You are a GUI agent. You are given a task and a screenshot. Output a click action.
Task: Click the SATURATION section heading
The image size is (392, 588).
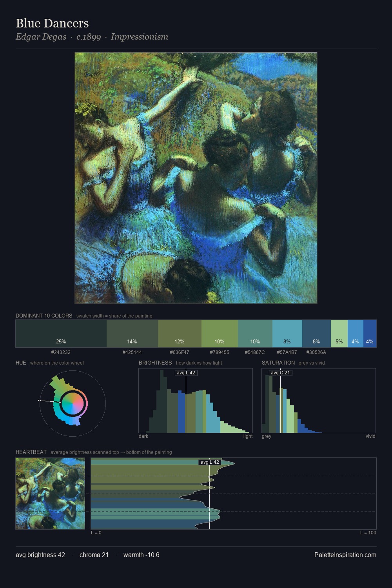(278, 363)
